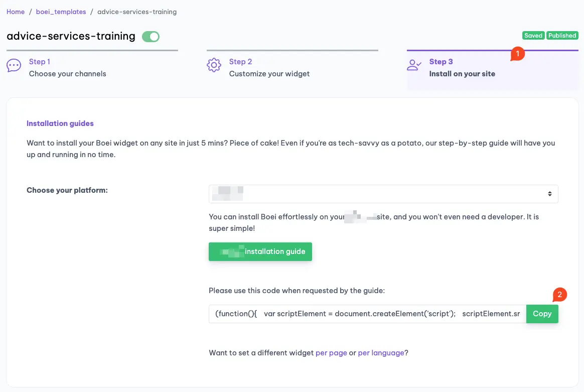Follow the "per page" link
Viewport: 584px width, 392px height.
[331, 353]
